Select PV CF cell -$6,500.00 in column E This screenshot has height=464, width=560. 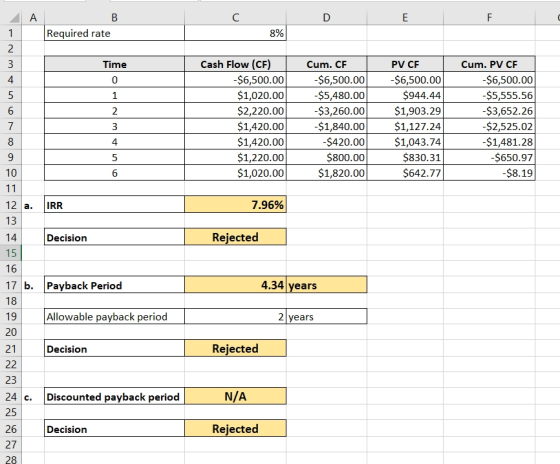click(405, 80)
